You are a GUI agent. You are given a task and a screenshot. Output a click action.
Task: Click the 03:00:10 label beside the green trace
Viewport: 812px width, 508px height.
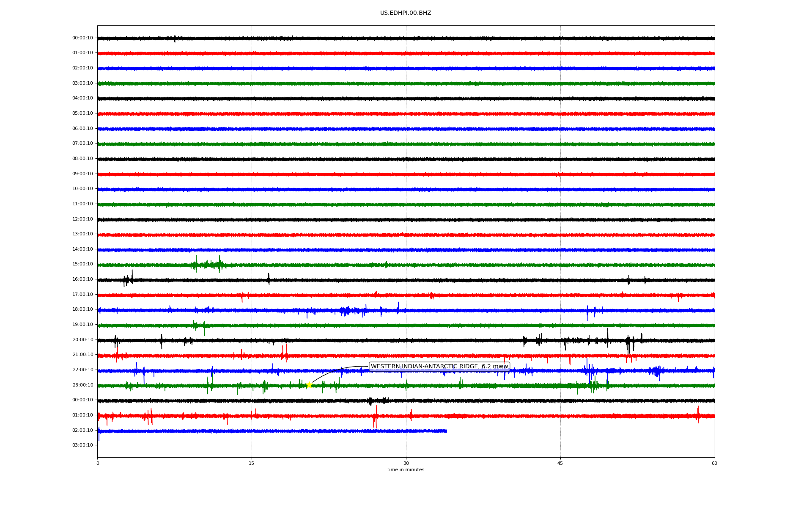[x=82, y=83]
